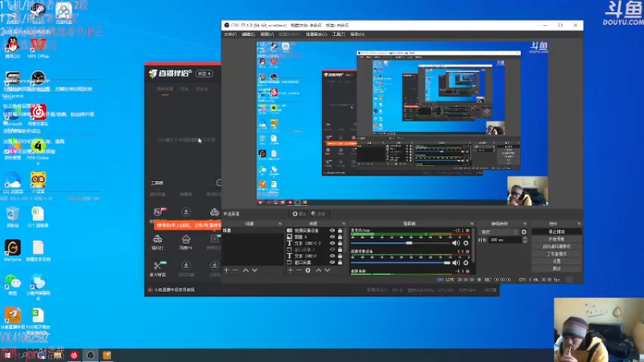Pop out the Scenes dock panel

tap(280, 224)
